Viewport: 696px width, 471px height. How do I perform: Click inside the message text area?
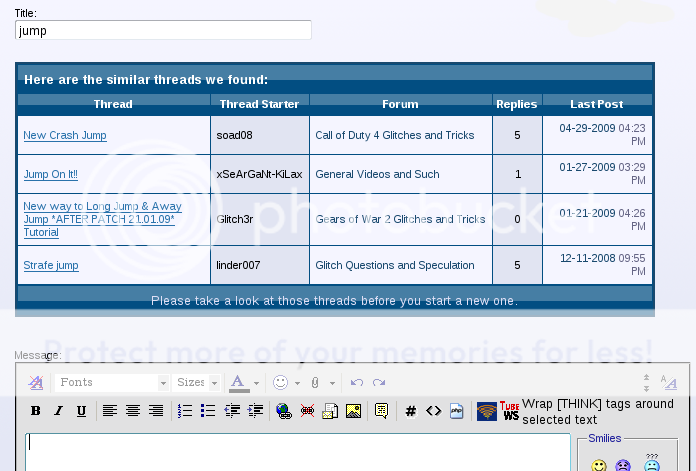(297, 452)
